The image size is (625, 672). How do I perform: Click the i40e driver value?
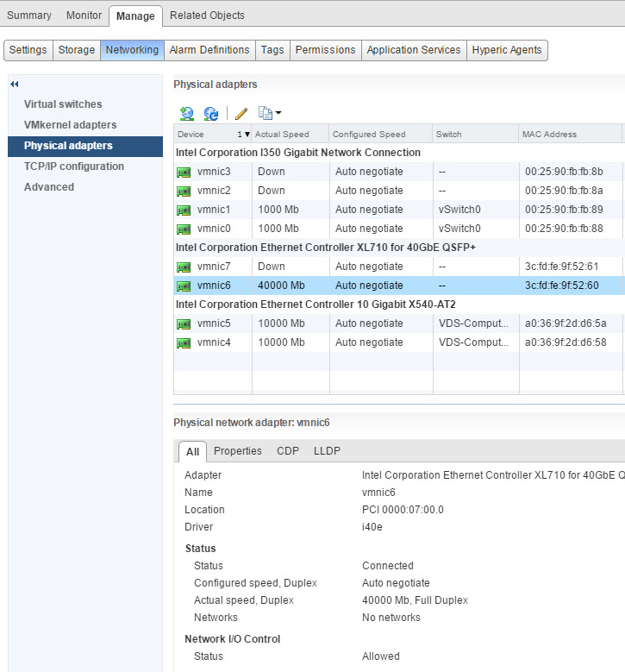[372, 527]
